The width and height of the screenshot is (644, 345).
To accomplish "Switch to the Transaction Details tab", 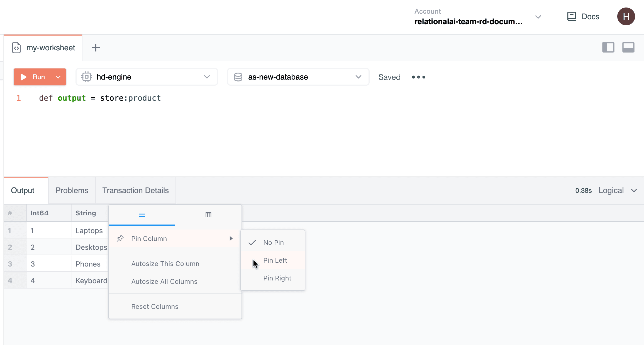I will [x=135, y=191].
